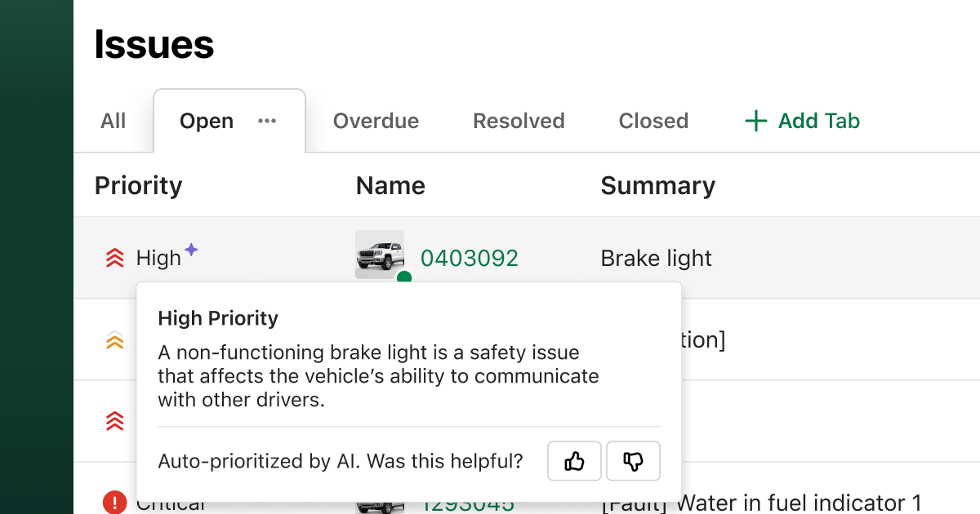
Task: Click the green status dot on vehicle
Action: 403,277
